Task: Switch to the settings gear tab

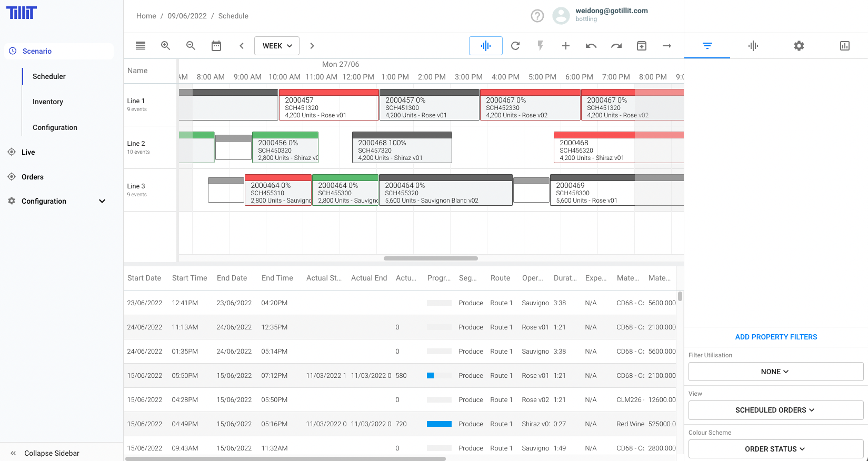Action: [799, 46]
